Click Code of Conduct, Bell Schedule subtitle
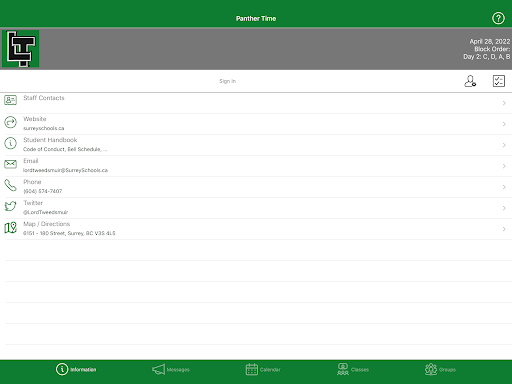Screen dimensions: 512x384 tap(65, 149)
